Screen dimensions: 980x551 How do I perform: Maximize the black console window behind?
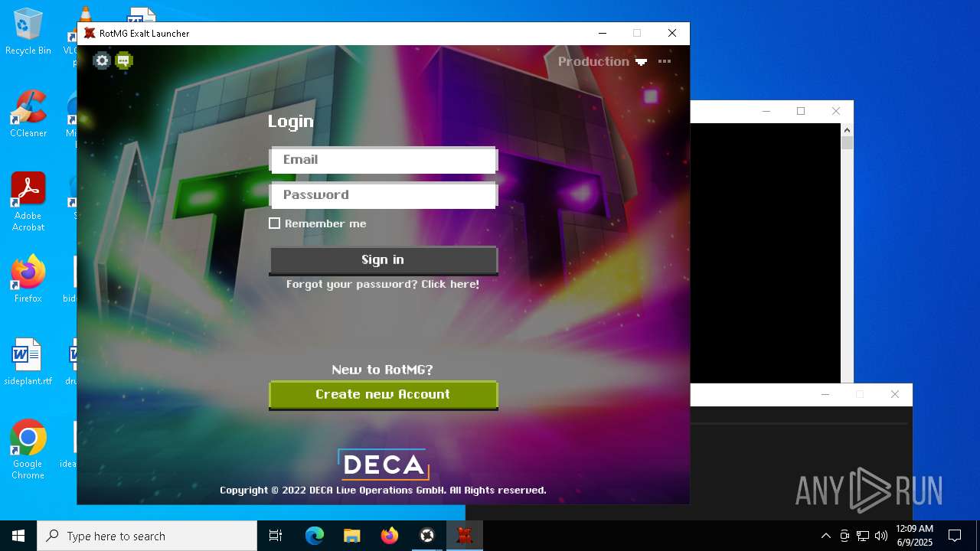pos(801,111)
